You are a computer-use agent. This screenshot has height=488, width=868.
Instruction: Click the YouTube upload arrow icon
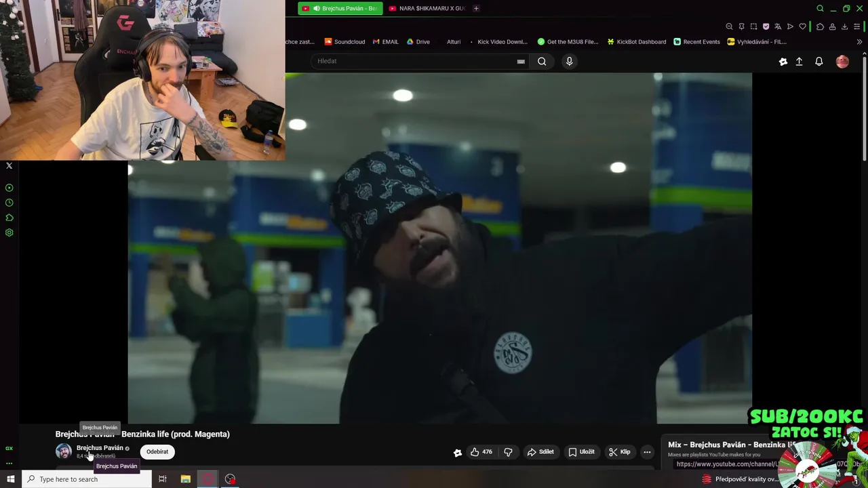pos(799,62)
